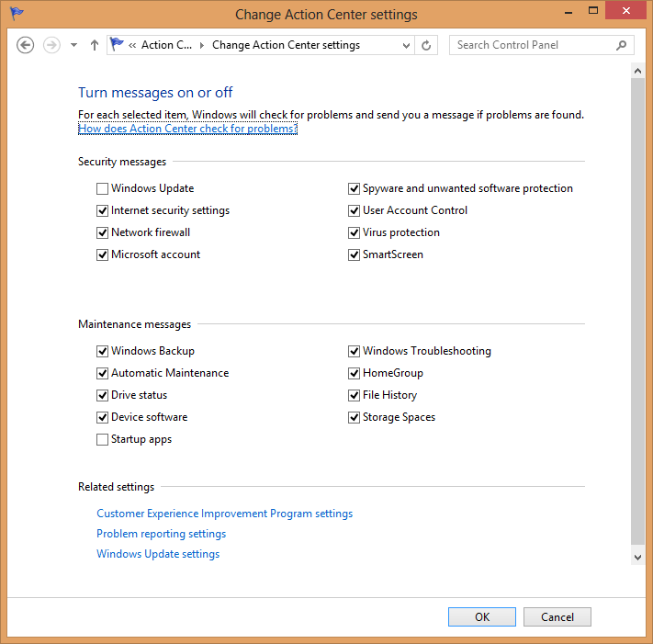Toggle Microsoft account checkbox
The image size is (653, 644).
pos(102,254)
